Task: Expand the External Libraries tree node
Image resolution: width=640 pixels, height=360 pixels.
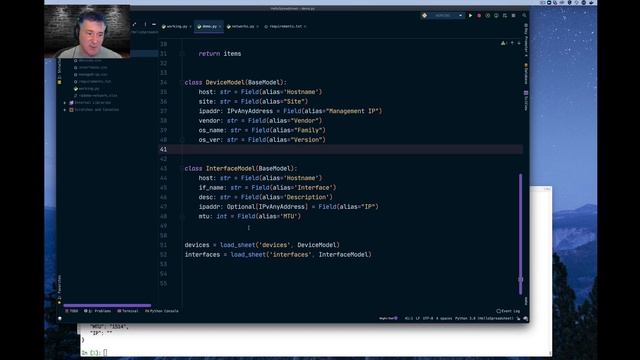Action: [65, 103]
